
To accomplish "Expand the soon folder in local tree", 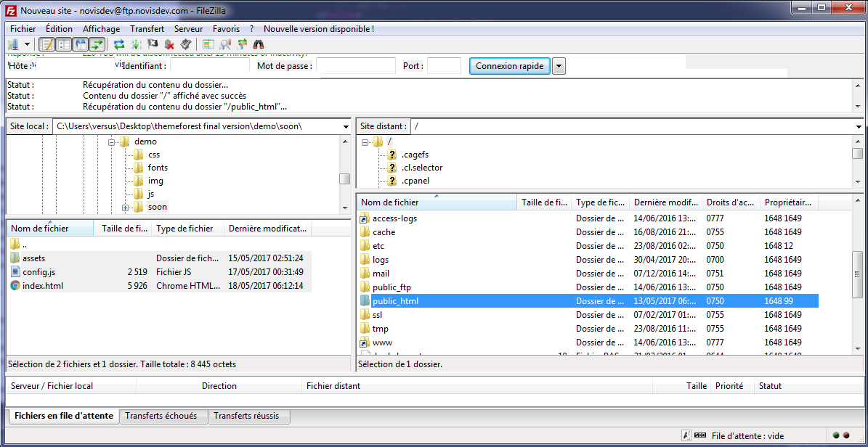I will point(125,208).
